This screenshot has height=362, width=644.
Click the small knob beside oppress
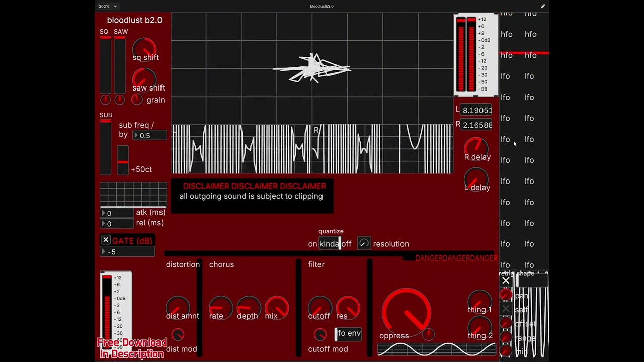coord(428,334)
